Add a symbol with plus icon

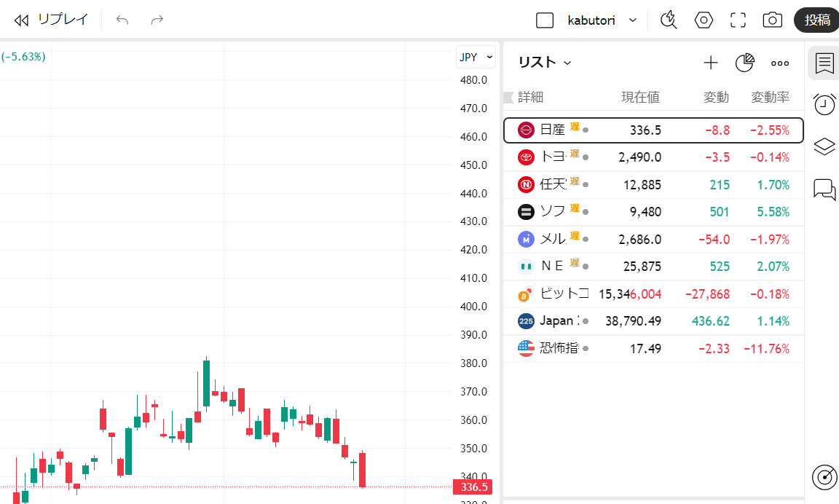[711, 63]
